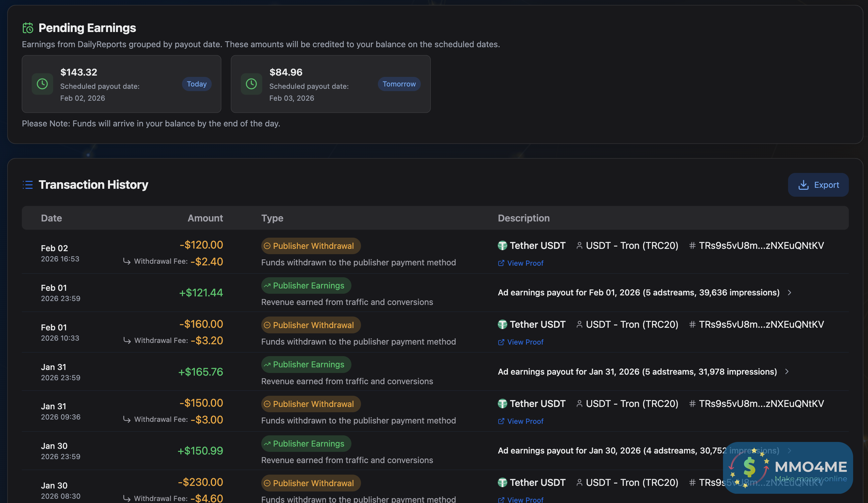Click the external link icon in the Feb 01 View Proof
Screen dimensions: 868x503
(x=501, y=342)
